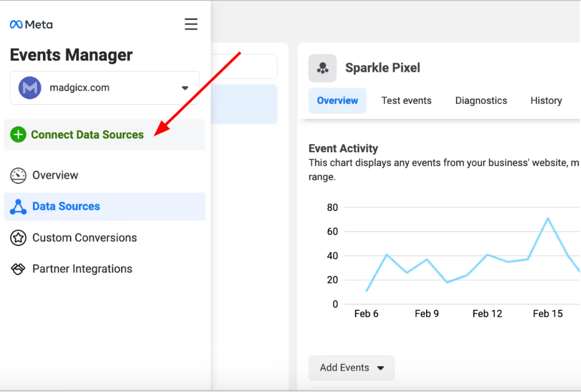Click the Partner Integrations handshake icon
Screen dimensions: 581x392
[x=18, y=269]
